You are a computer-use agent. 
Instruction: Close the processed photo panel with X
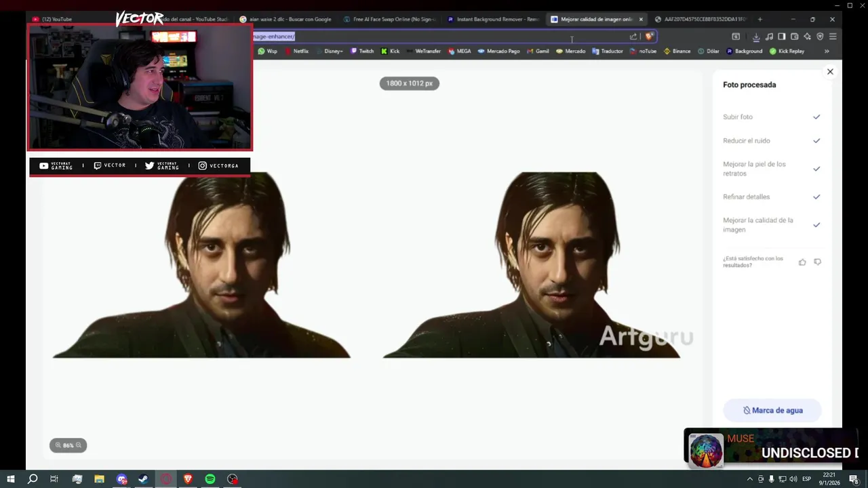[830, 72]
